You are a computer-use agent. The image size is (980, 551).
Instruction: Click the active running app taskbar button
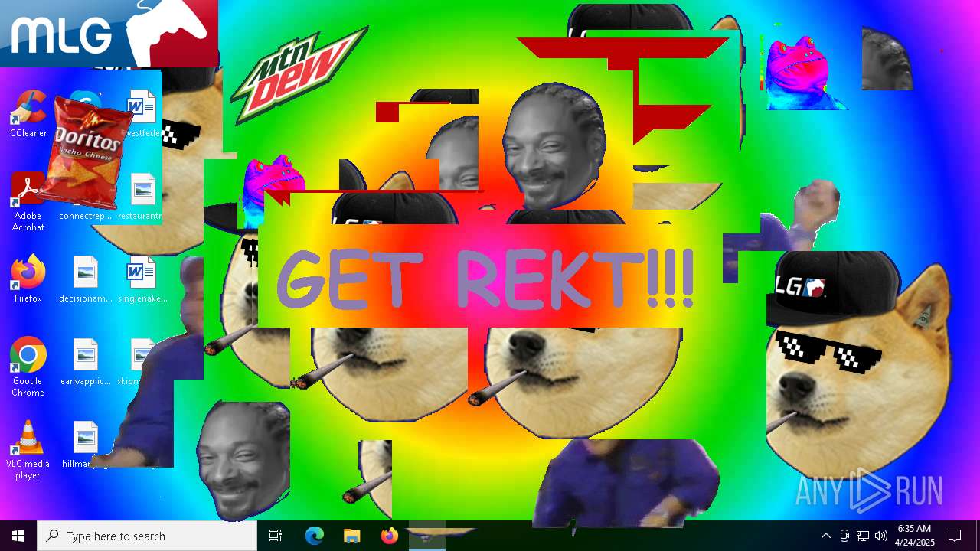[426, 536]
